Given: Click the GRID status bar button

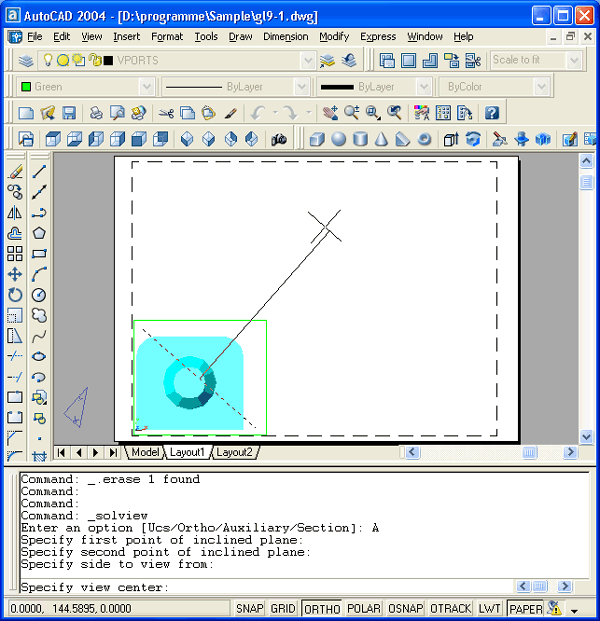Looking at the screenshot, I should pos(283,608).
